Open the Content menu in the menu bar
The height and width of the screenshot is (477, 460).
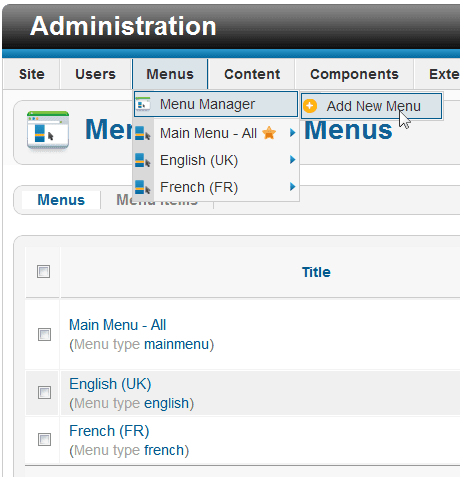point(252,74)
